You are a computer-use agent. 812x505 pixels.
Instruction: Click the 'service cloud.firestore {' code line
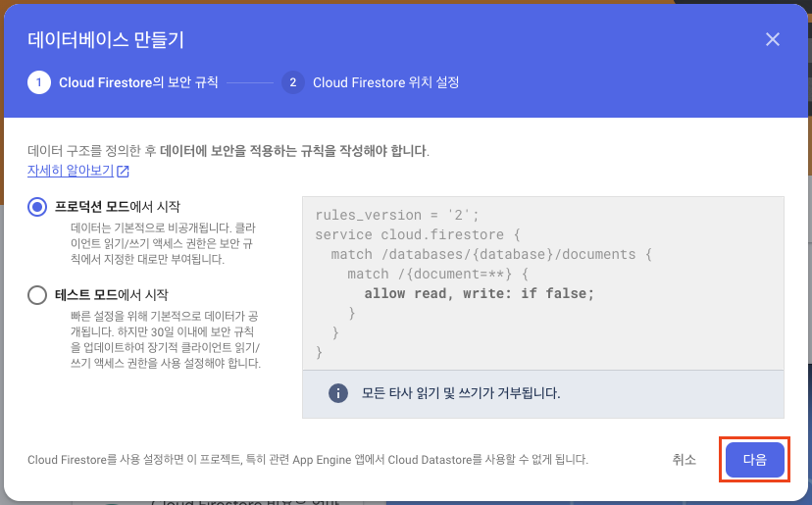pyautogui.click(x=418, y=234)
